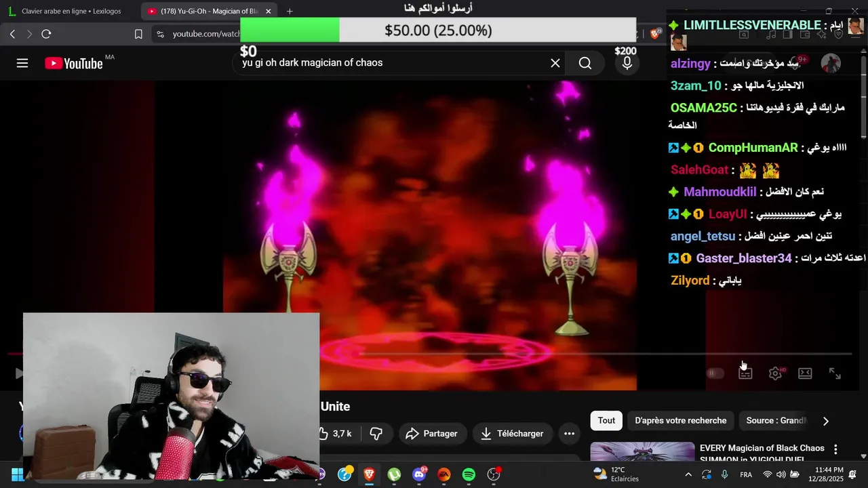The image size is (868, 488).
Task: Clear the YouTube search query
Action: tap(555, 63)
